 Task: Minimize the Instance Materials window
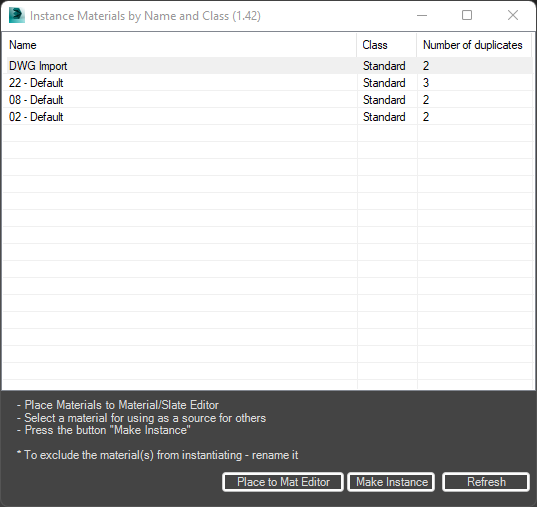pyautogui.click(x=422, y=15)
